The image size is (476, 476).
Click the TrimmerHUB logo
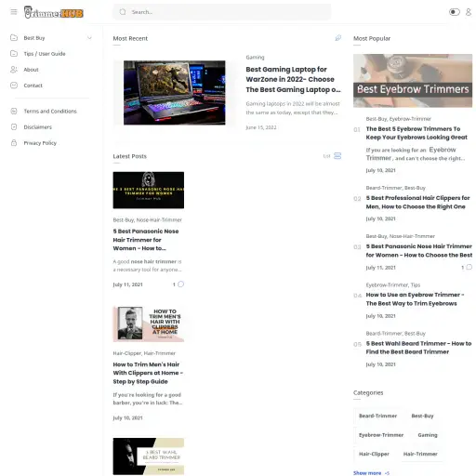[x=54, y=12]
